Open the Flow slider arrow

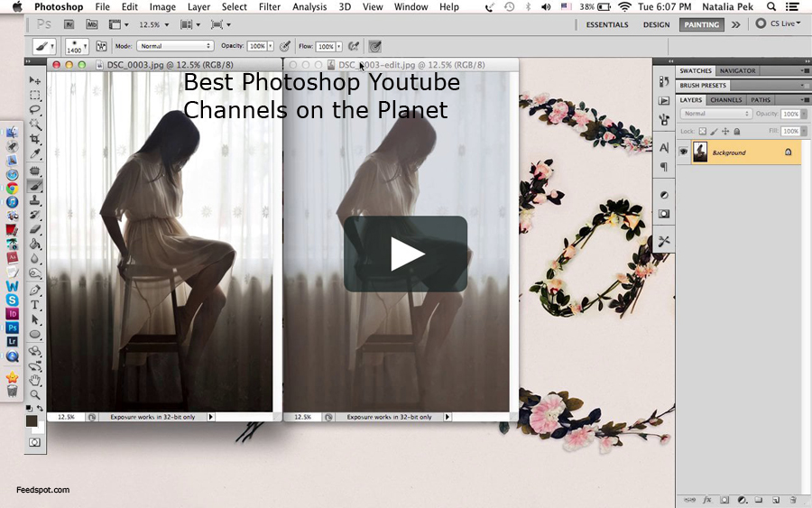(338, 46)
